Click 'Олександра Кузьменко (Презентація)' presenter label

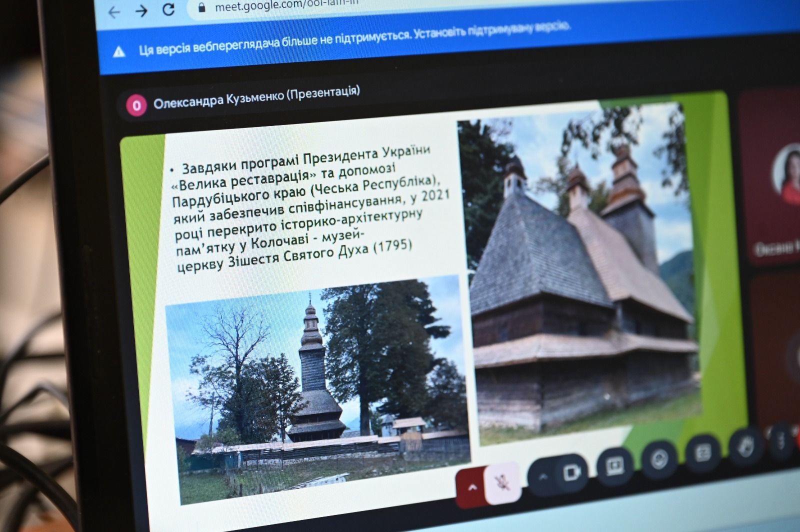pos(256,98)
